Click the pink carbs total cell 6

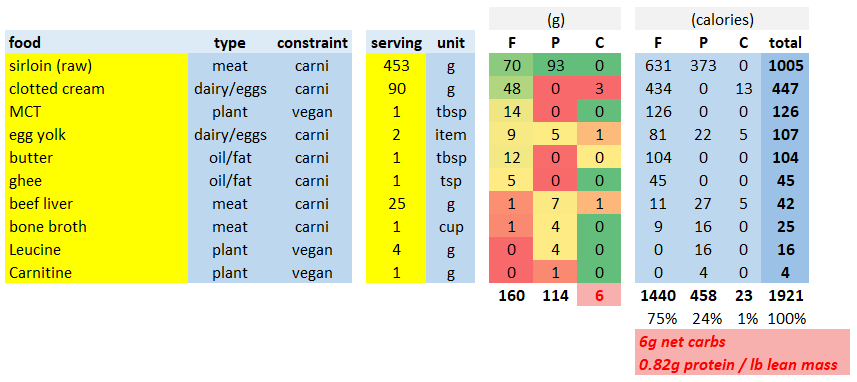[598, 296]
